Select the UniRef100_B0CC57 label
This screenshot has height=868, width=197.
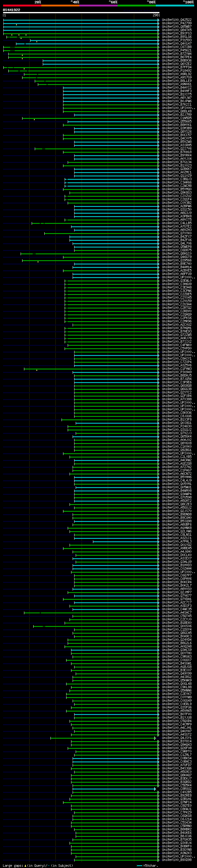click(x=176, y=135)
